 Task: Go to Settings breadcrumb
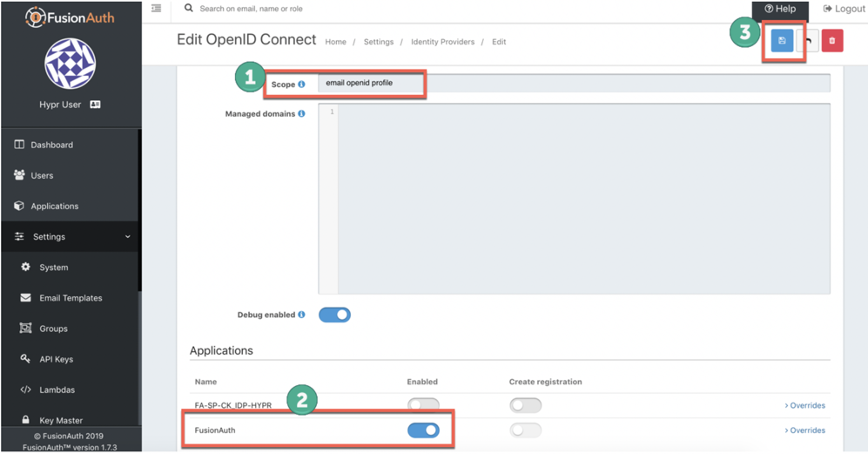(379, 42)
